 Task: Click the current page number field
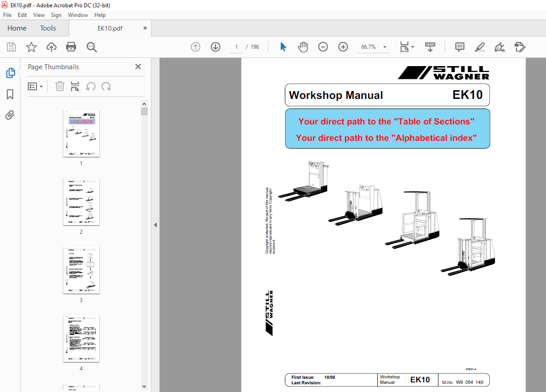click(237, 47)
